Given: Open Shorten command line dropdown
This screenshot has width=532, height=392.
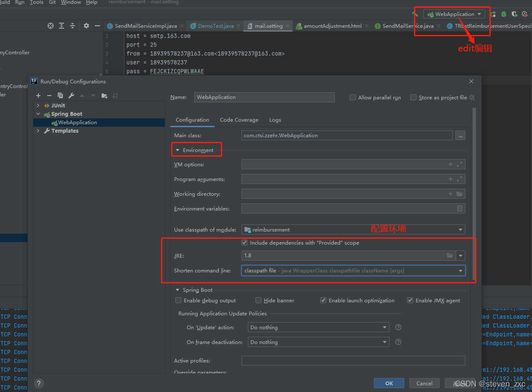Looking at the screenshot, I should pyautogui.click(x=353, y=270).
